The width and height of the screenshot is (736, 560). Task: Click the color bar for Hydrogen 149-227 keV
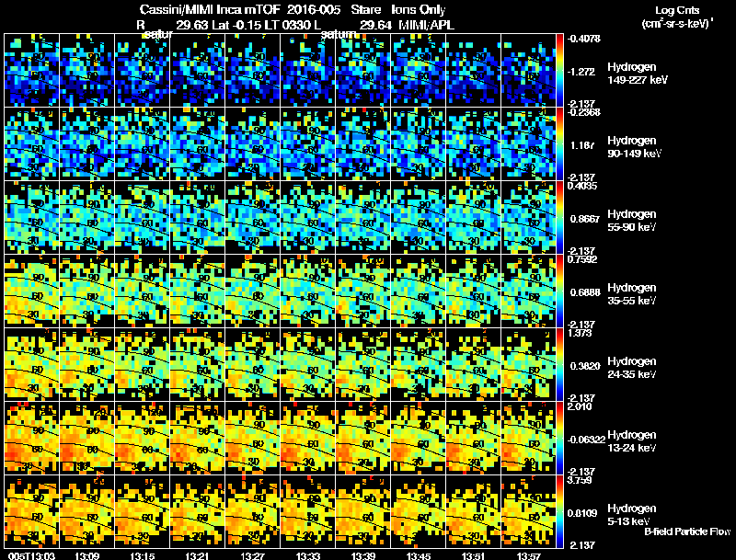(560, 71)
